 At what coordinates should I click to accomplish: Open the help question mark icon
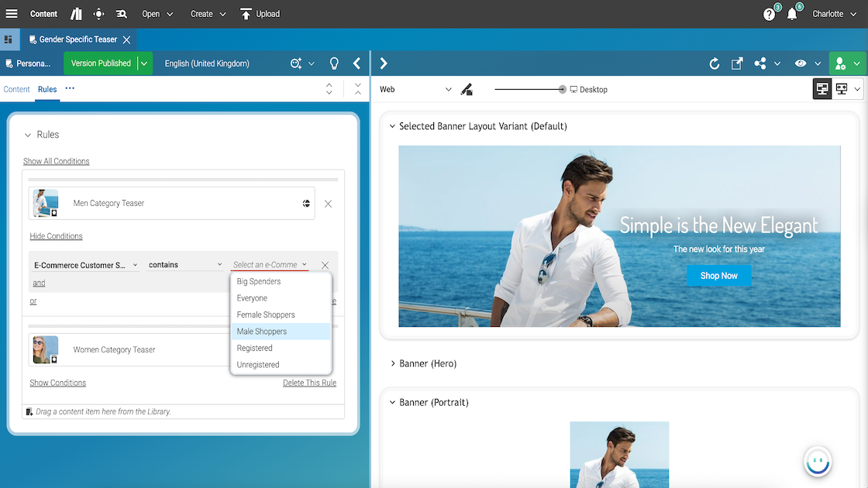(x=769, y=14)
